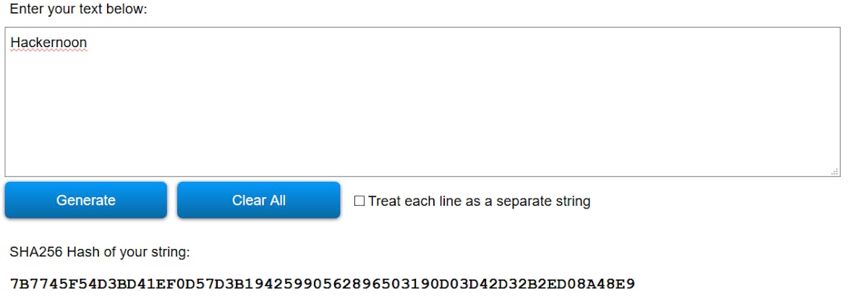Click the red spell-check underline under Hackernoon
Viewport: 868px width, 302px height.
pos(48,51)
